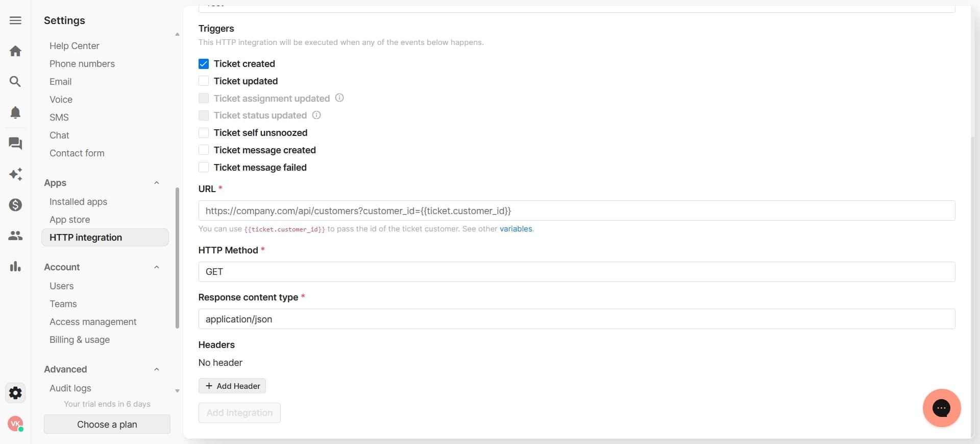Screen dimensions: 980x444
Task: Click the URL input field
Action: tap(576, 211)
